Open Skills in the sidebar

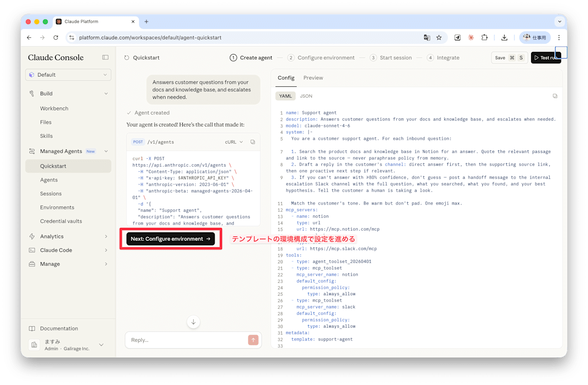(x=47, y=136)
